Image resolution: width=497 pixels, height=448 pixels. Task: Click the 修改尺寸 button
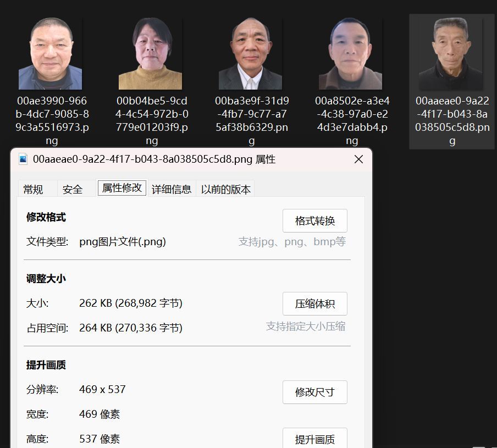coord(314,392)
